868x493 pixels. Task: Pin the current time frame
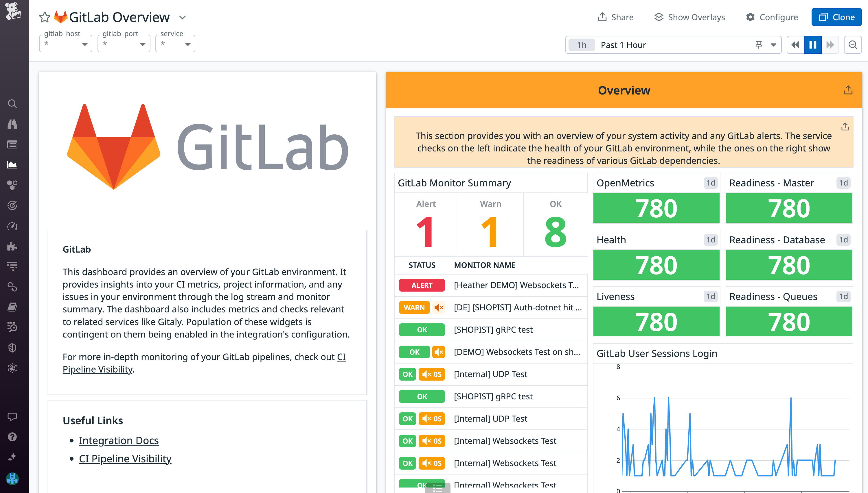(759, 44)
